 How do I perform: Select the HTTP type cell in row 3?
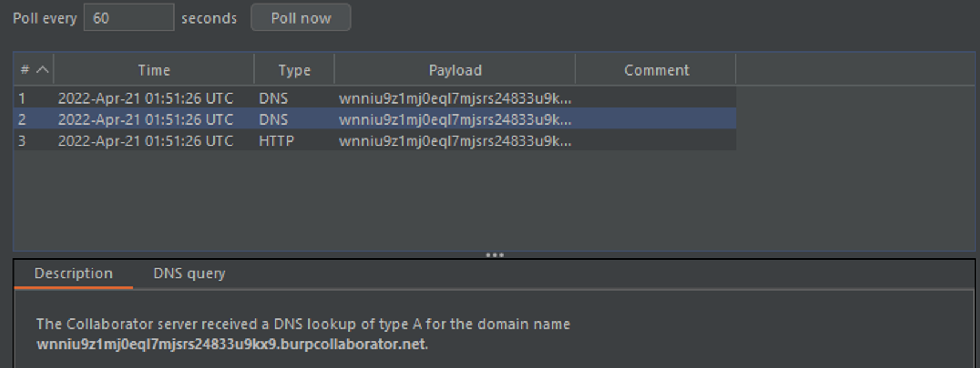[x=276, y=141]
